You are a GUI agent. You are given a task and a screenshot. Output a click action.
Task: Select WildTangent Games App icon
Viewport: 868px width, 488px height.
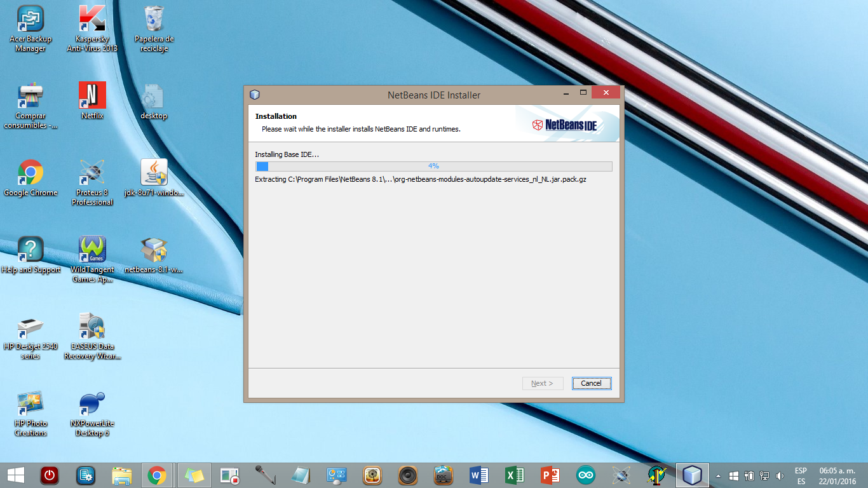click(92, 260)
